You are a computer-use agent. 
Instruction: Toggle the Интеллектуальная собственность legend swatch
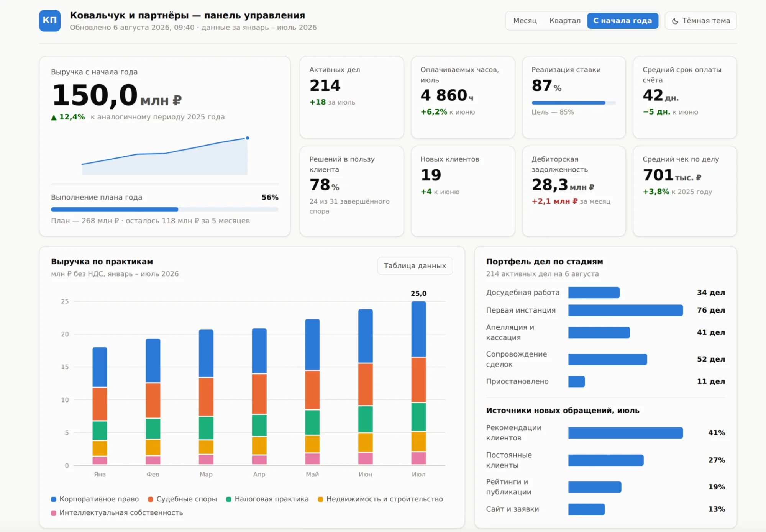click(x=54, y=513)
